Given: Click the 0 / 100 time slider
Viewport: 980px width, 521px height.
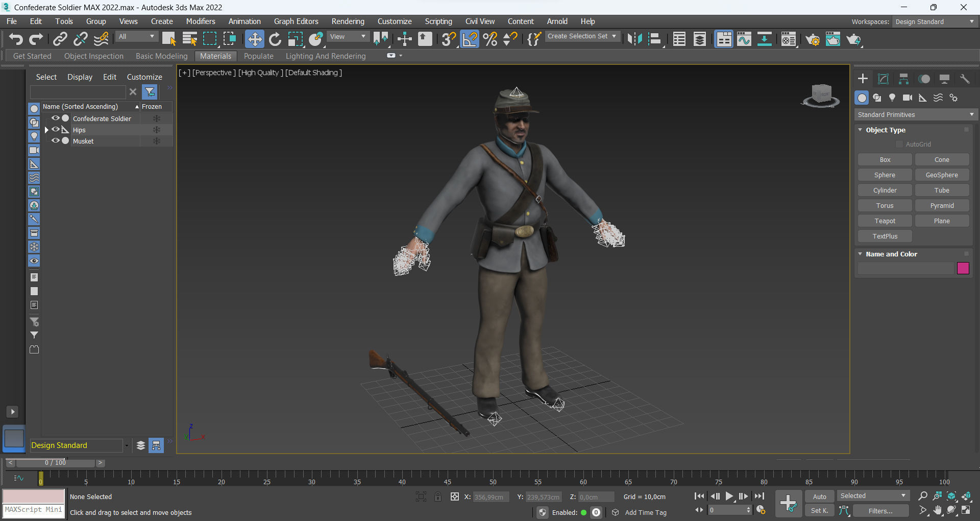Looking at the screenshot, I should 55,463.
